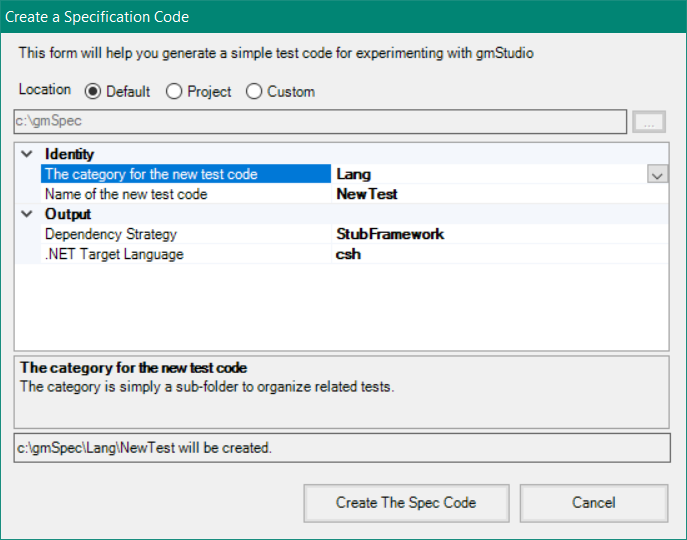Click the 'will be created' path status box

pyautogui.click(x=342, y=448)
